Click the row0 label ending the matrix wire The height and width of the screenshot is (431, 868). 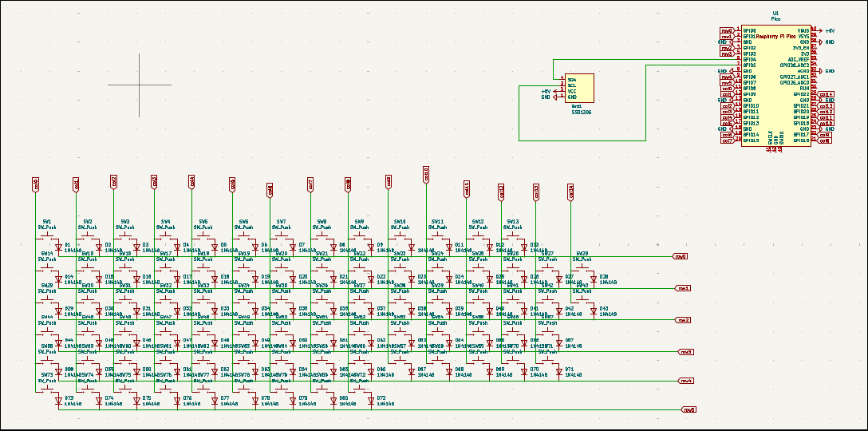coord(680,257)
